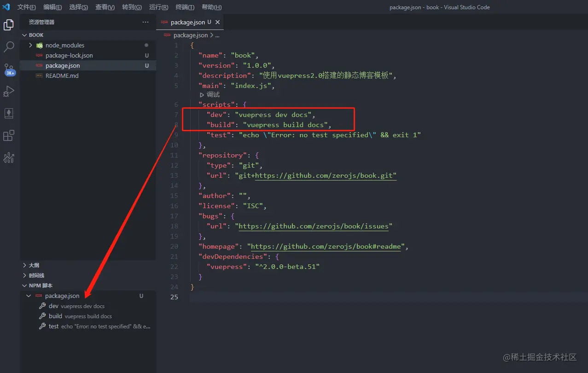The image size is (588, 373).
Task: Expand the 大纲 outline section
Action: tap(25, 265)
